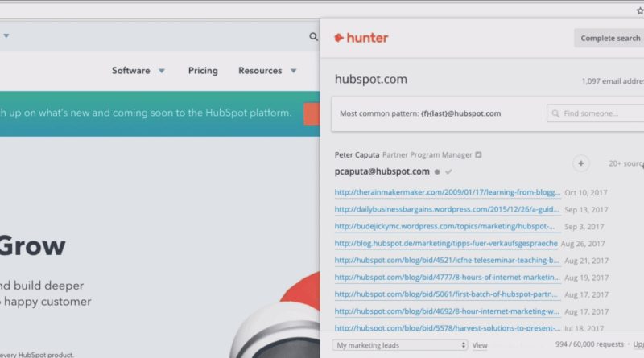Expand the Resources dropdown arrow
The height and width of the screenshot is (358, 644).
coord(293,71)
